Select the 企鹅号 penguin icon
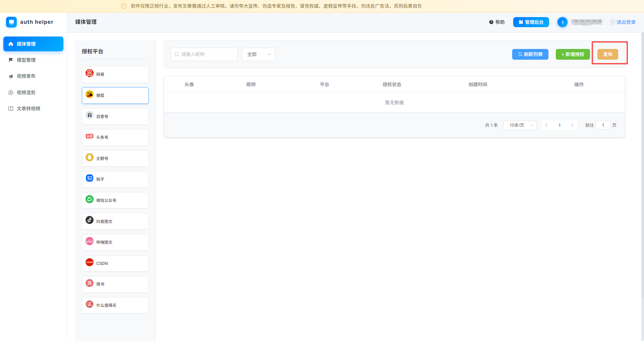 tap(90, 157)
